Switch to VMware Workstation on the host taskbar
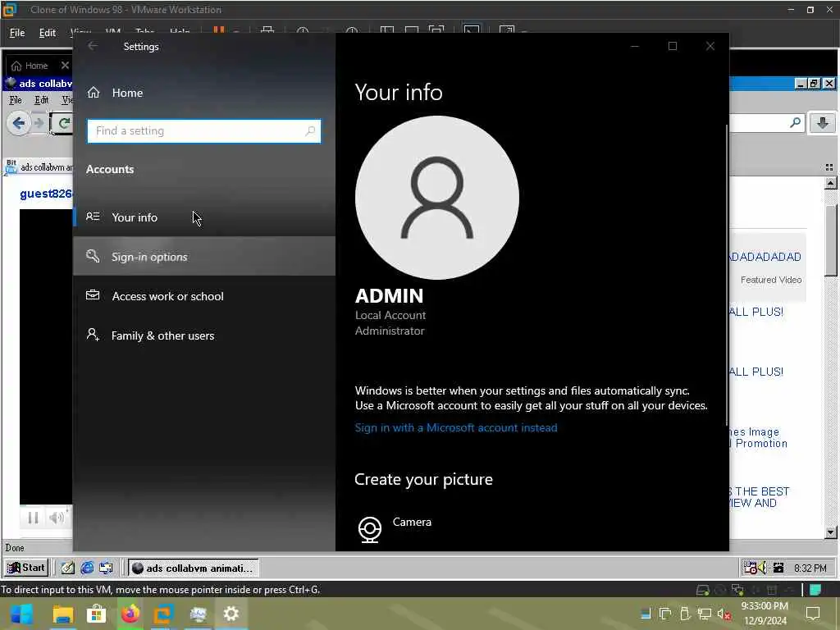The height and width of the screenshot is (630, 840). pyautogui.click(x=164, y=614)
